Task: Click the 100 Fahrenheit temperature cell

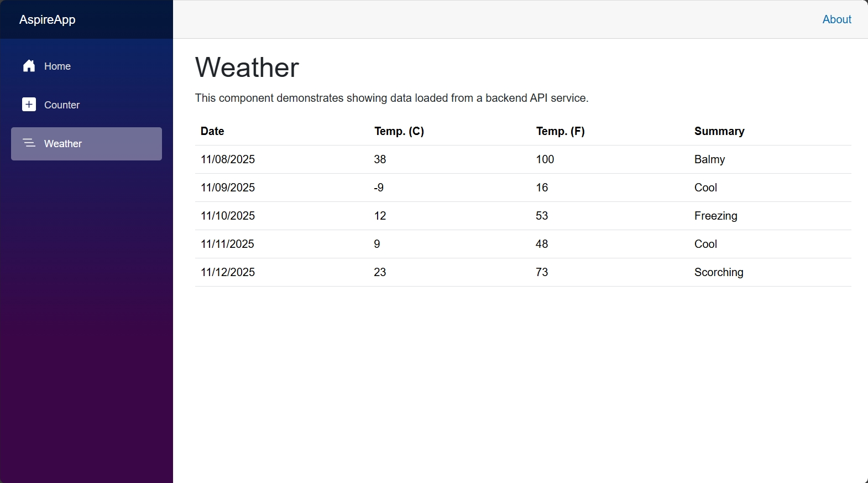Action: [545, 159]
